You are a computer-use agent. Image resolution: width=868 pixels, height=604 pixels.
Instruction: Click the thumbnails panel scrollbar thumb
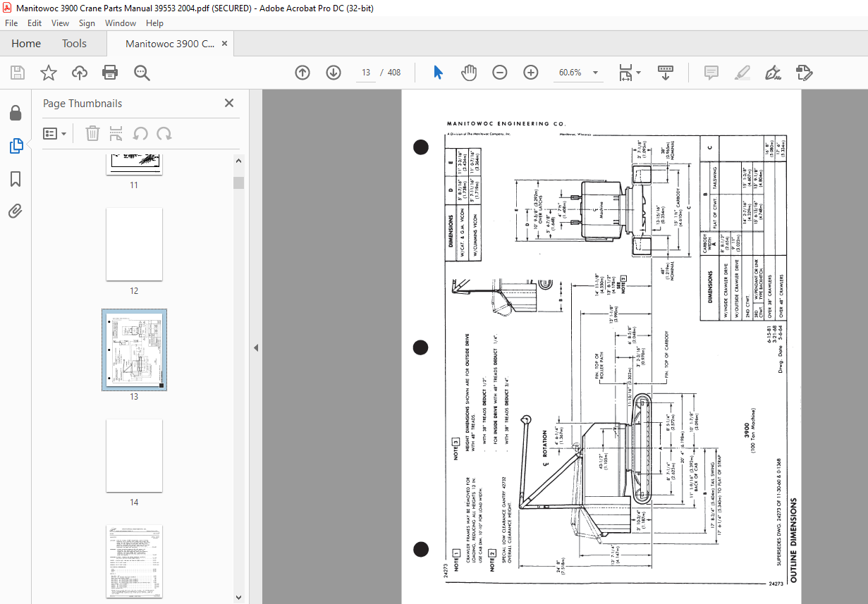pyautogui.click(x=239, y=183)
